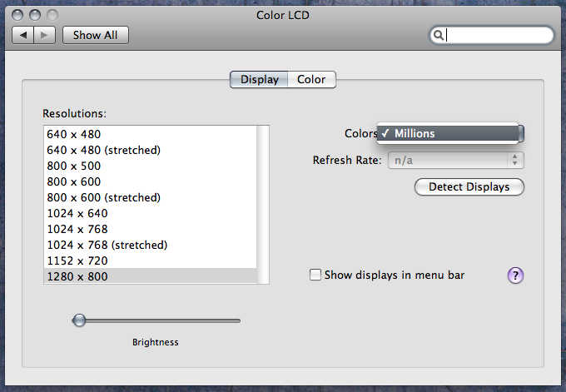Viewport: 566px width, 392px height.
Task: Select the 1152 x 720 resolution
Action: pos(77,261)
